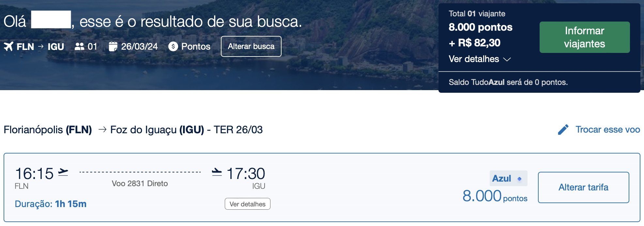Click the Pontos payment type label

tap(196, 46)
